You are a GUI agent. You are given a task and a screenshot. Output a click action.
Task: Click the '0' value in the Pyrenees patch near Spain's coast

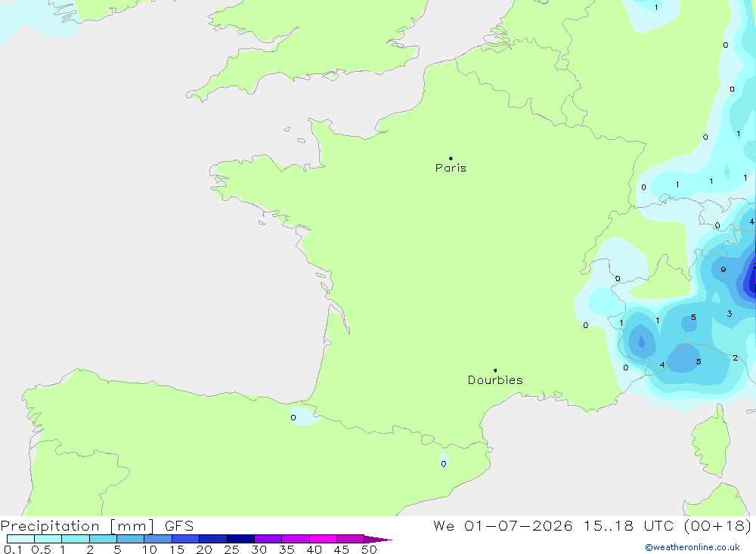point(293,417)
